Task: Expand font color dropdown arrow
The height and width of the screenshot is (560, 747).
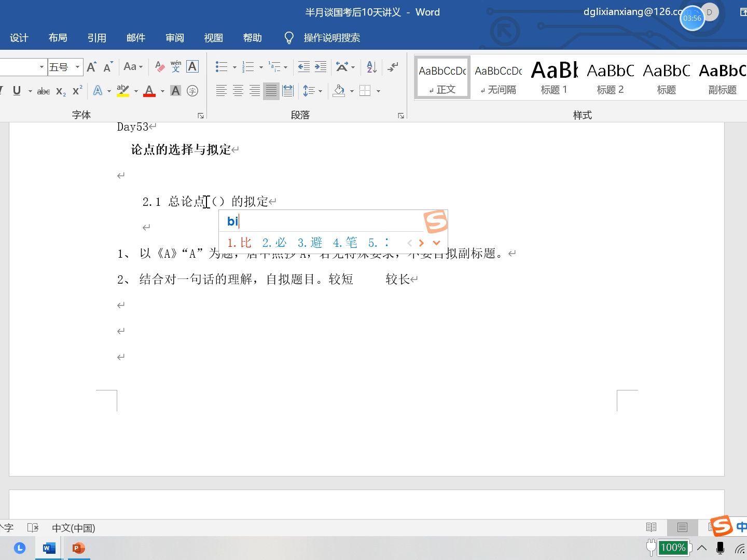Action: coord(162,91)
